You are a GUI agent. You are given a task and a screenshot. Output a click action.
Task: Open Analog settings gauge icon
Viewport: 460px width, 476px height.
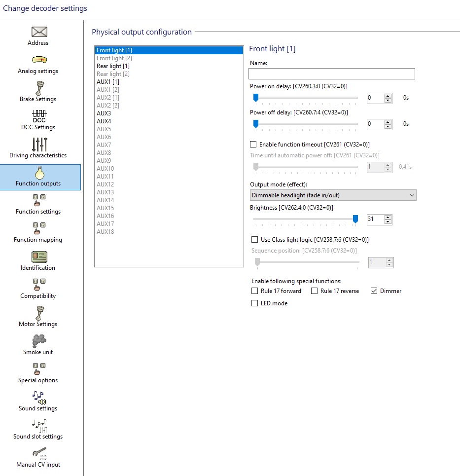point(39,60)
